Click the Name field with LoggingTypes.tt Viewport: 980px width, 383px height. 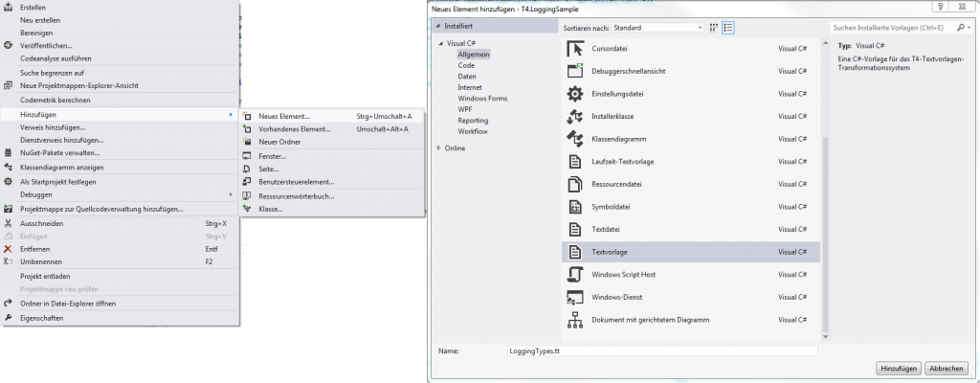[x=661, y=351]
